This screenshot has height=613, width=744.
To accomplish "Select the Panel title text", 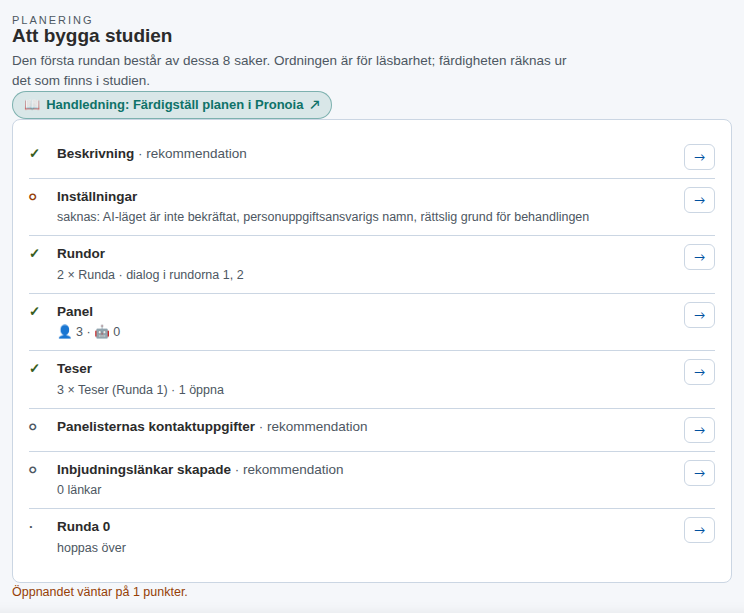I will point(75,312).
